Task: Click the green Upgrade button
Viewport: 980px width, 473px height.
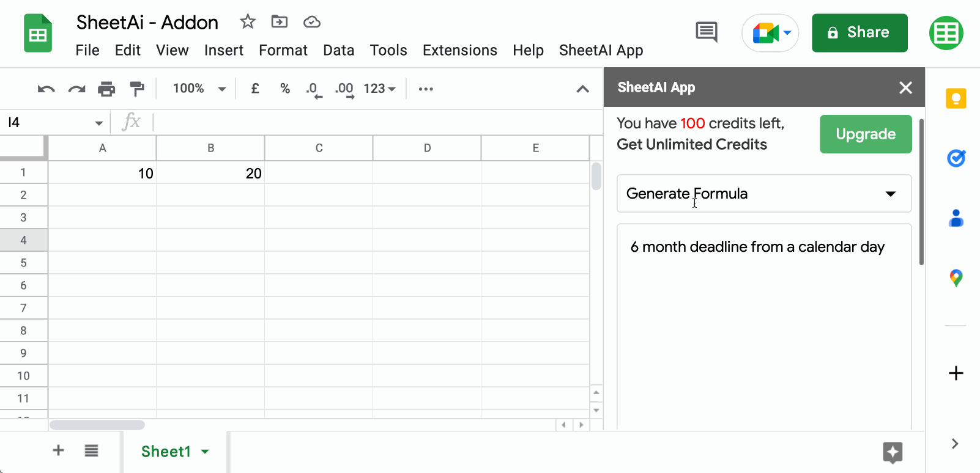Action: pyautogui.click(x=866, y=134)
